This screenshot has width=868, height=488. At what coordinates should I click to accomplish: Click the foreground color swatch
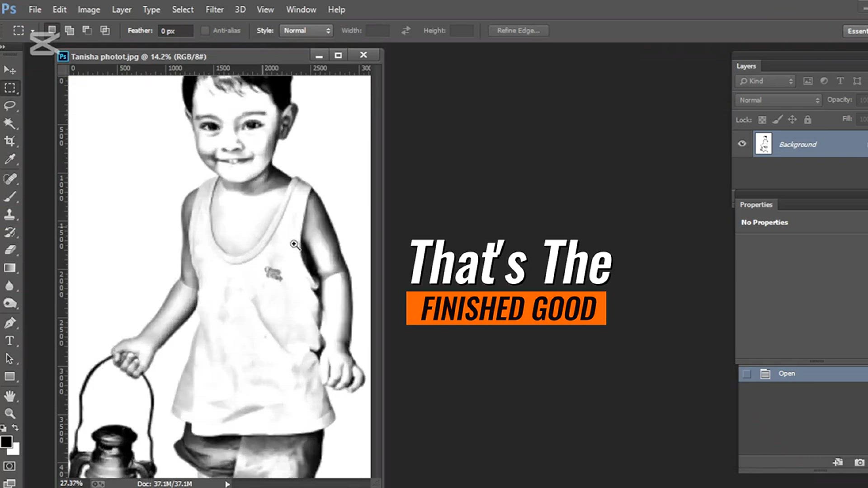point(6,441)
